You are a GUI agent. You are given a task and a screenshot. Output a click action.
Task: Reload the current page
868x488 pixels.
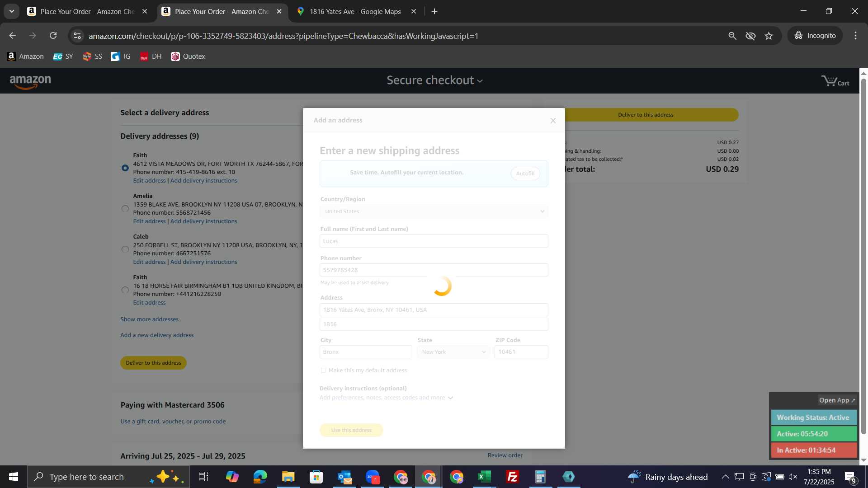point(53,36)
